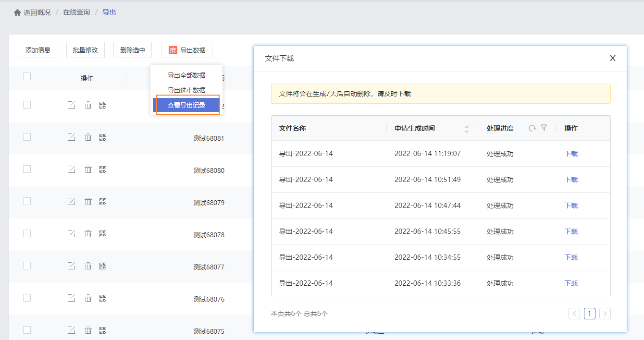Click the 7-day auto-delete warning banner

441,94
